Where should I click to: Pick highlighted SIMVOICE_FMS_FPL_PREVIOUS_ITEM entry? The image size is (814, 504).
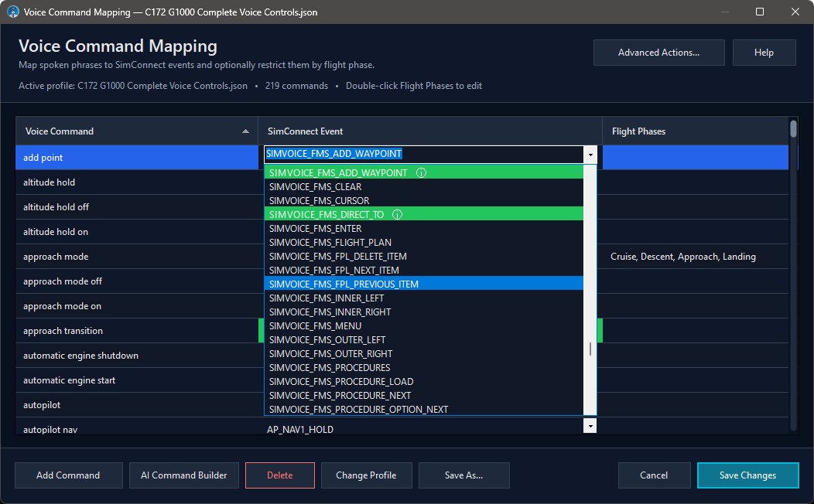423,284
